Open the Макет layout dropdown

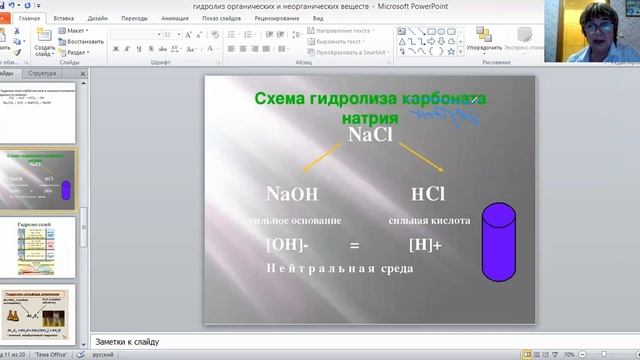tap(73, 31)
